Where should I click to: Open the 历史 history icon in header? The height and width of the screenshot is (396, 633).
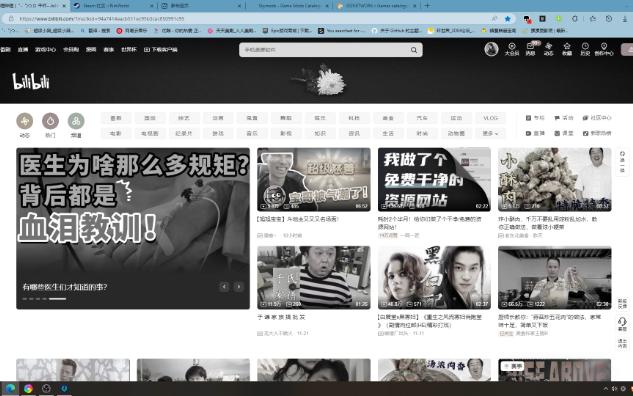point(585,49)
